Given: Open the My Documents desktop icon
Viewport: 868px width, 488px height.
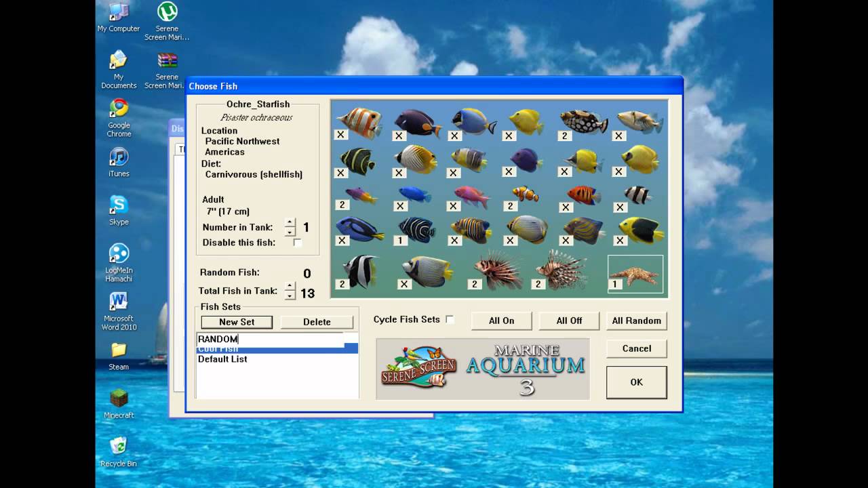Looking at the screenshot, I should tap(119, 70).
